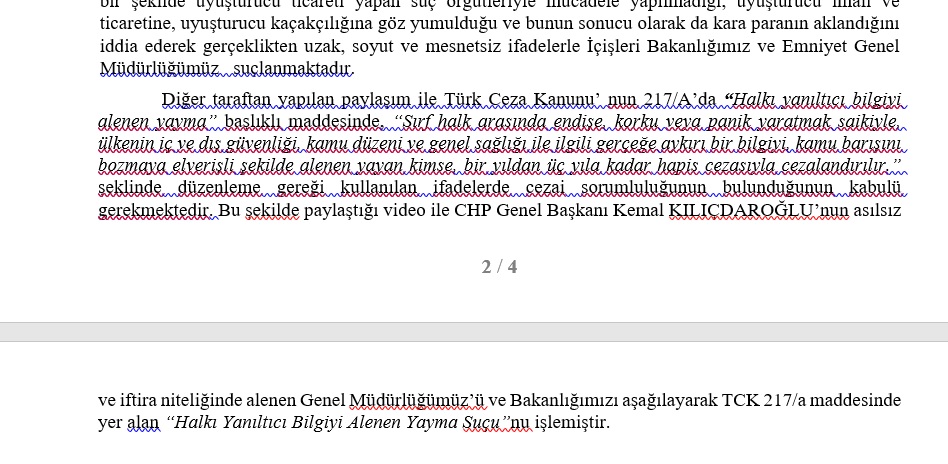Viewport: 948px width, 464px height.
Task: Click the word "İçişleri" in the top paragraph
Action: pos(614,47)
